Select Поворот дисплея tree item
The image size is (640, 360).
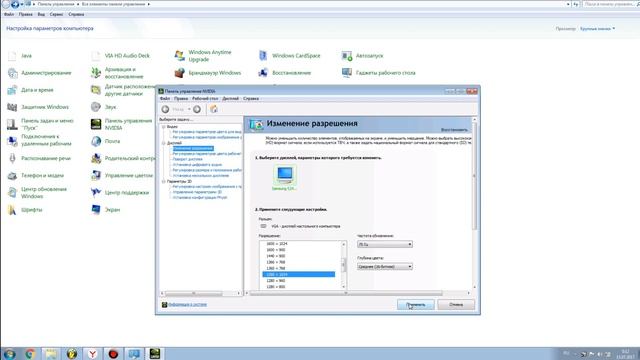pos(187,159)
